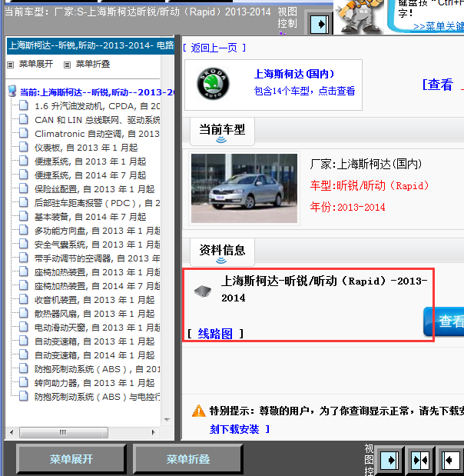Click the title 上海斯柯达-昕锐/昕动（Rapid）-2013-2014
Viewport: 464px width, 476px height.
(x=324, y=289)
